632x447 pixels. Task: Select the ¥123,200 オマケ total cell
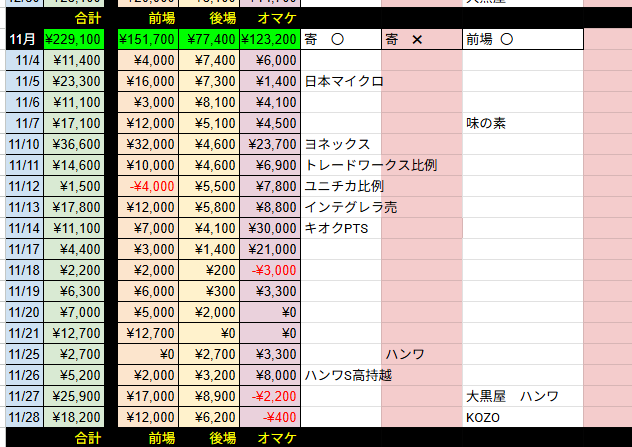(269, 40)
